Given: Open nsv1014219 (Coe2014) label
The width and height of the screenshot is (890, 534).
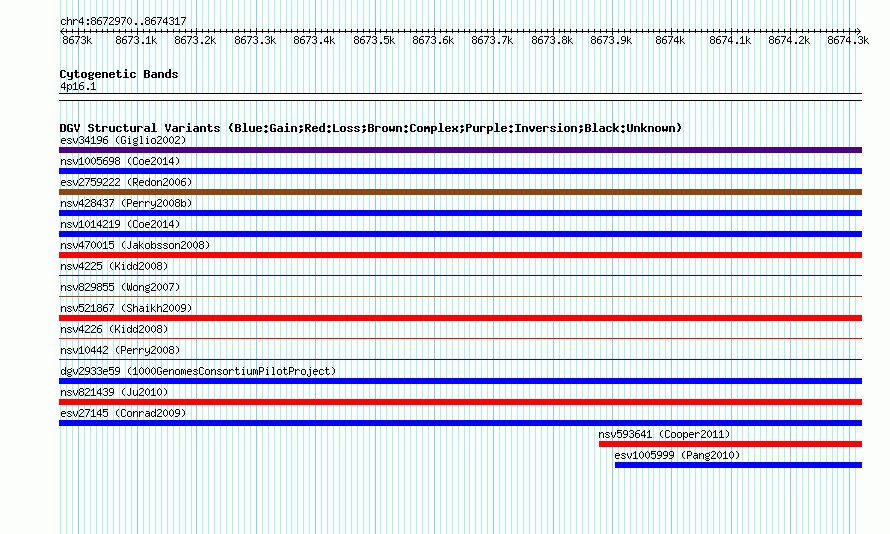Looking at the screenshot, I should [120, 224].
